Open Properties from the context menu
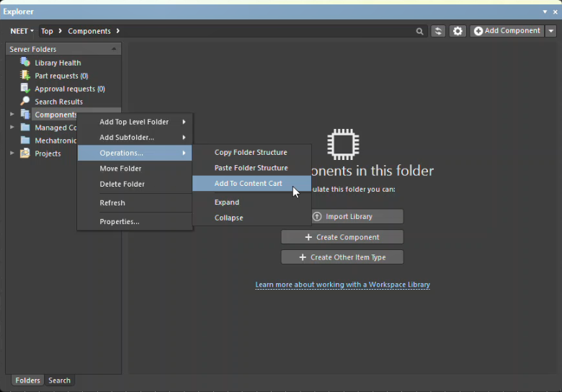This screenshot has height=392, width=562. point(119,222)
